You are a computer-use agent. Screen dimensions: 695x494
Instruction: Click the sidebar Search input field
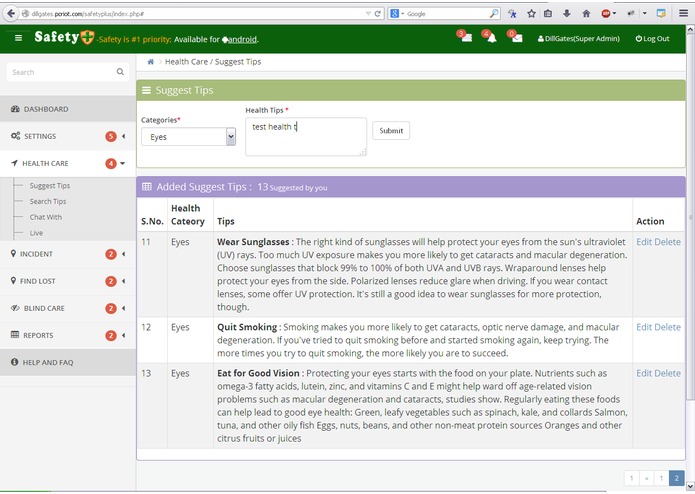coord(68,72)
